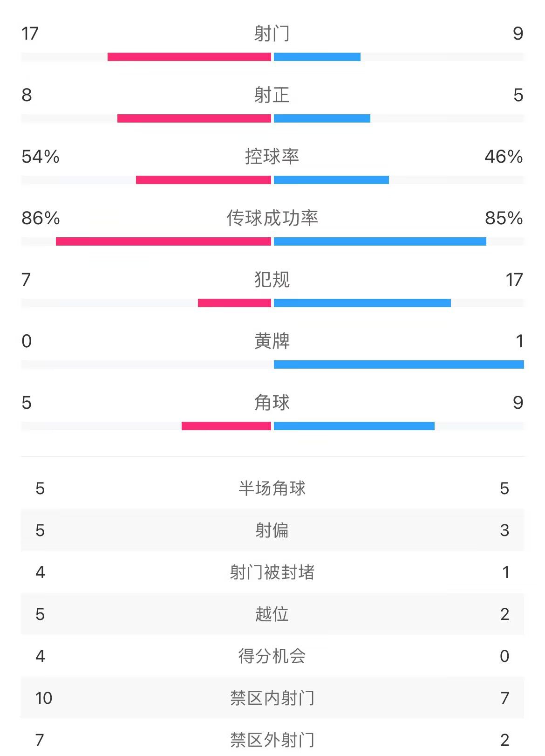This screenshot has height=756, width=545.
Task: Click the blue 黄牌 yellow card bar
Action: click(x=399, y=364)
